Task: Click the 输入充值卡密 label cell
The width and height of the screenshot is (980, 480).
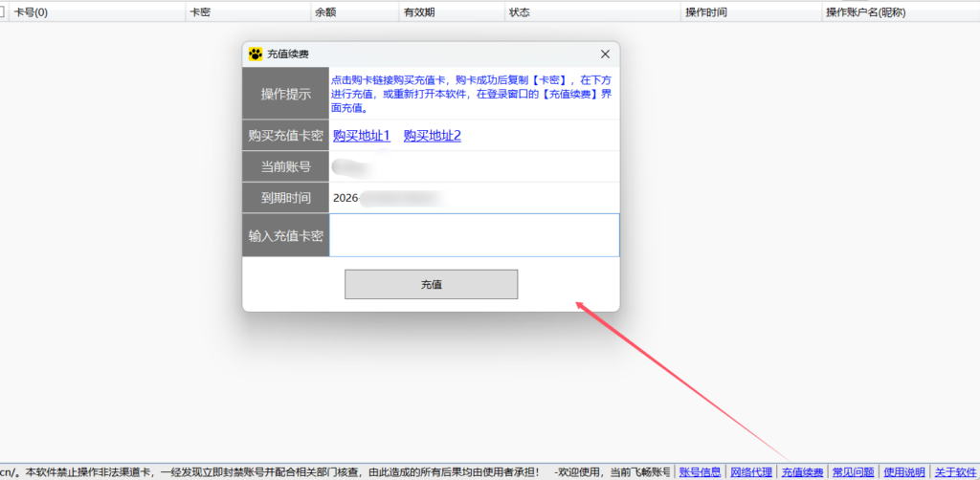Action: 285,235
